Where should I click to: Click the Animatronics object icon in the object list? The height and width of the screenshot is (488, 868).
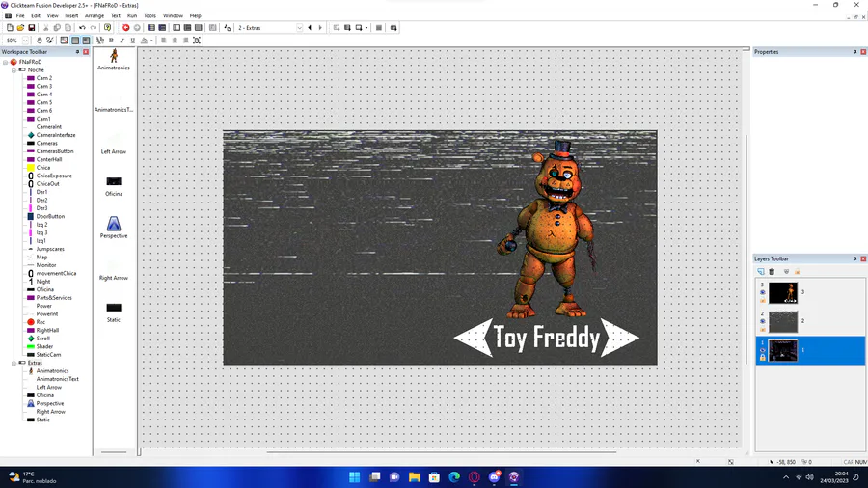(x=114, y=56)
